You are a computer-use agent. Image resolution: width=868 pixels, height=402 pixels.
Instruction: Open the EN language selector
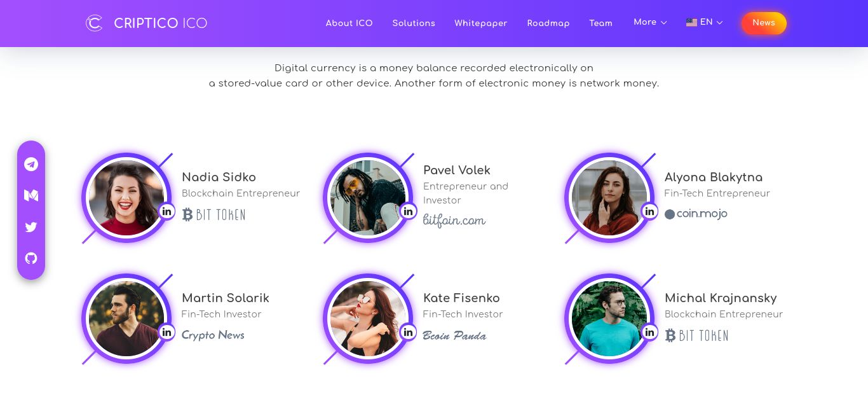705,22
